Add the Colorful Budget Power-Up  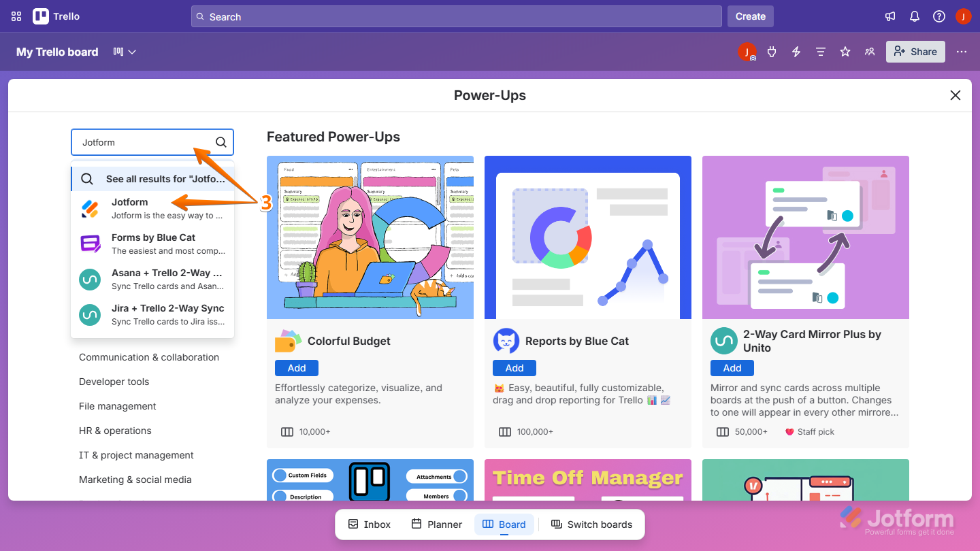296,367
